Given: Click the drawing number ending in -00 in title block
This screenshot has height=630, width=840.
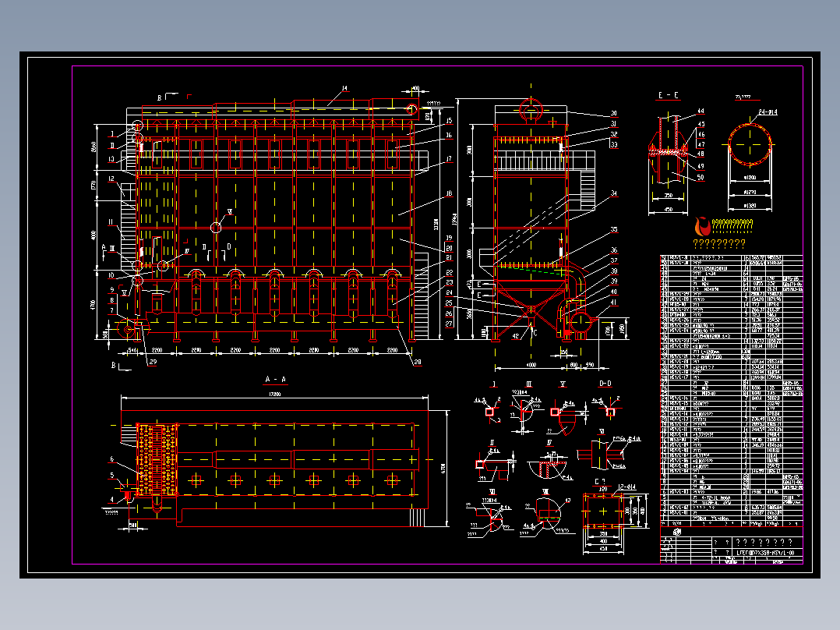Looking at the screenshot, I should coord(765,553).
